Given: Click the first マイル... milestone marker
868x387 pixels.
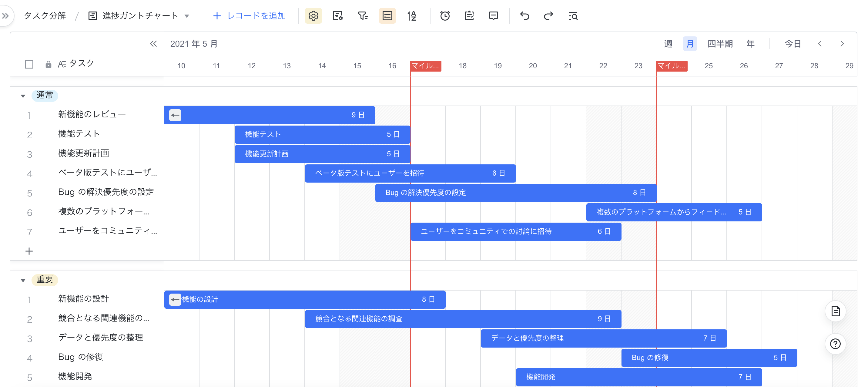Looking at the screenshot, I should pos(425,66).
